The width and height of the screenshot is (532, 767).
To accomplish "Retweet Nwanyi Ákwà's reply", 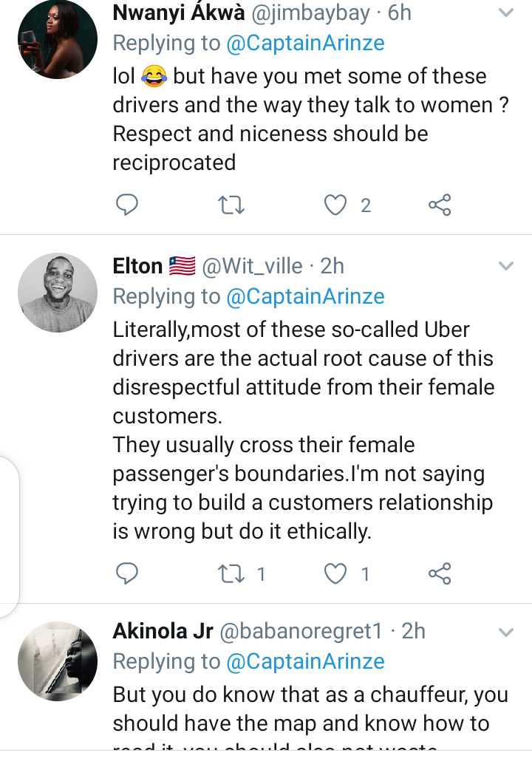I will click(x=231, y=205).
